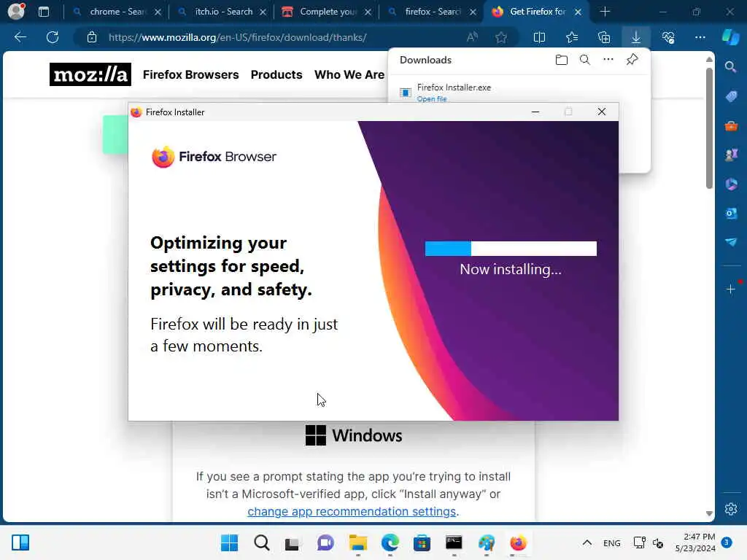This screenshot has height=560, width=747.
Task: Switch to chrome - Search tab
Action: pyautogui.click(x=116, y=12)
